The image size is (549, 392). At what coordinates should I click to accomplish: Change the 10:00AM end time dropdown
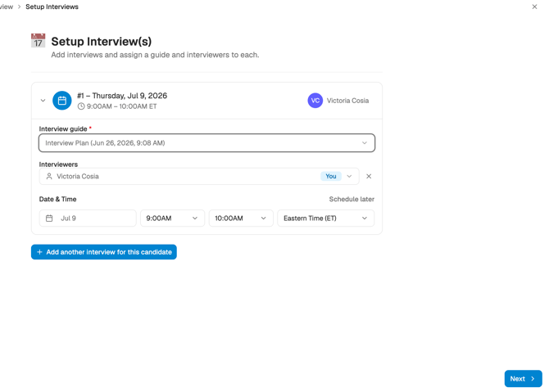241,219
